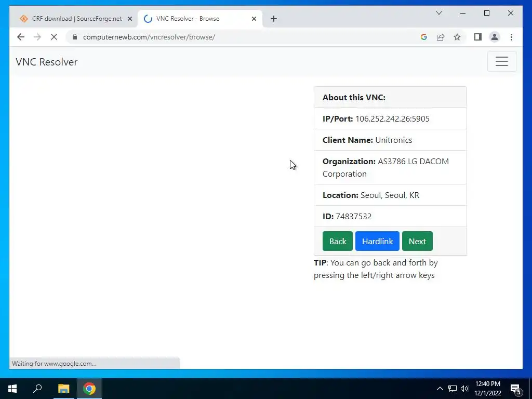Select ID 74837532 text
The height and width of the screenshot is (399, 532).
click(x=347, y=217)
